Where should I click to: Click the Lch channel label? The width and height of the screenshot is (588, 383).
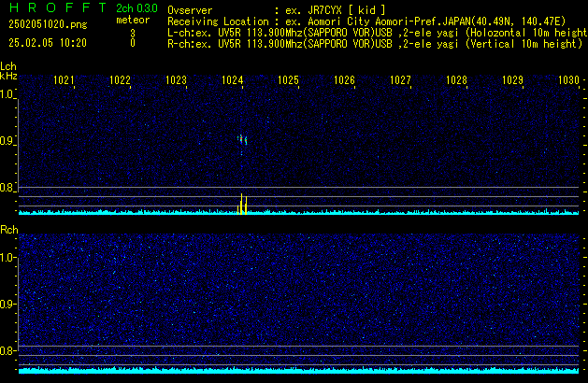coord(8,66)
